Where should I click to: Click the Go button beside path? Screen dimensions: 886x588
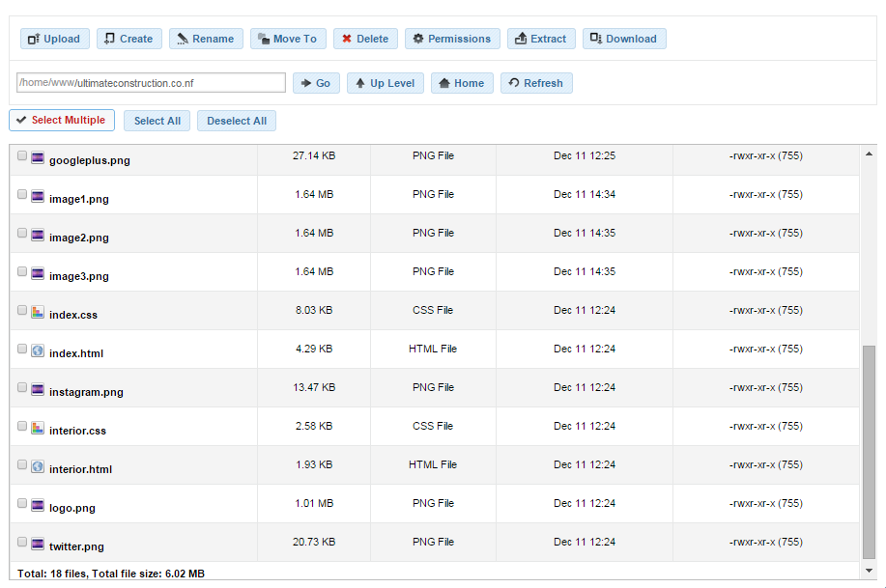(x=316, y=83)
